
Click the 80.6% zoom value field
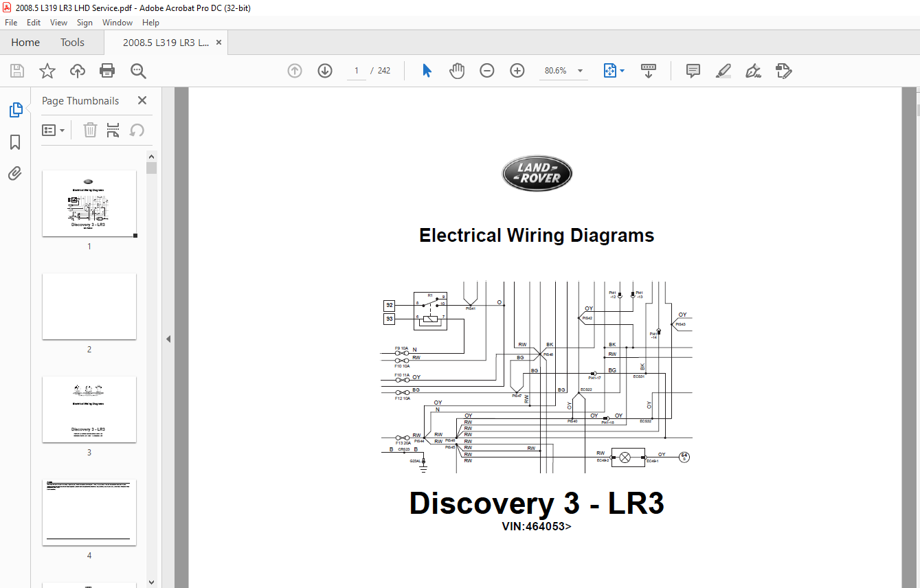(x=555, y=71)
